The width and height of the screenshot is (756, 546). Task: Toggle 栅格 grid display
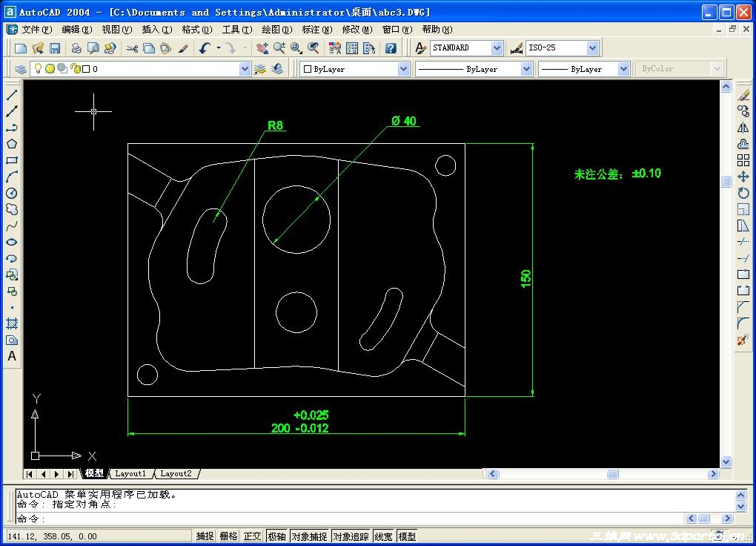click(x=228, y=536)
